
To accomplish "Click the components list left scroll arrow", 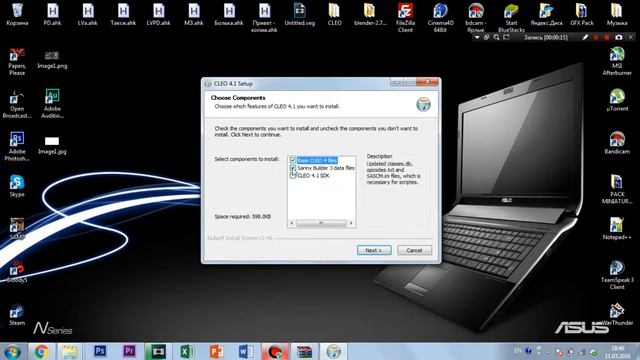I will coord(291,223).
